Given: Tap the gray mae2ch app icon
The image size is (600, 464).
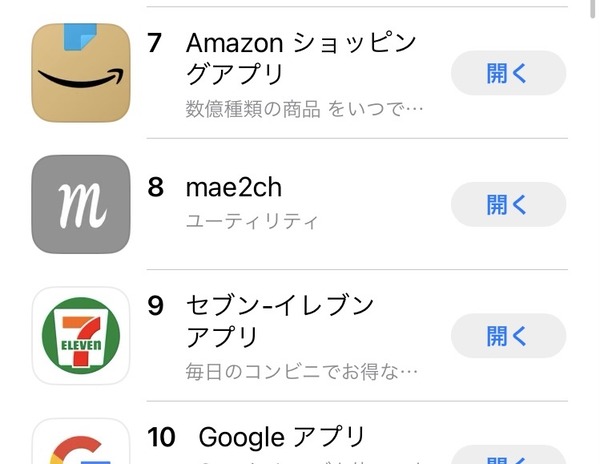Looking at the screenshot, I should click(81, 204).
